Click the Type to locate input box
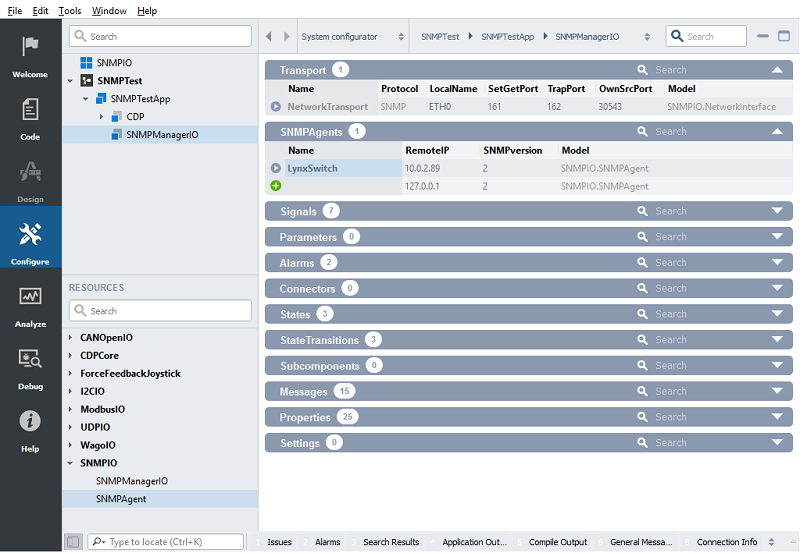Screen dimensions: 800x553 pyautogui.click(x=165, y=542)
